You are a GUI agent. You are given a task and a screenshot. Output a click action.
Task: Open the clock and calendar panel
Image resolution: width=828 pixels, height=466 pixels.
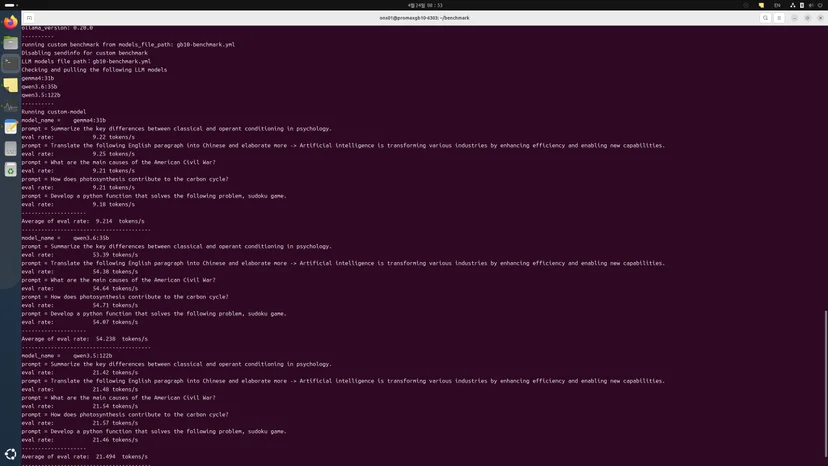425,5
